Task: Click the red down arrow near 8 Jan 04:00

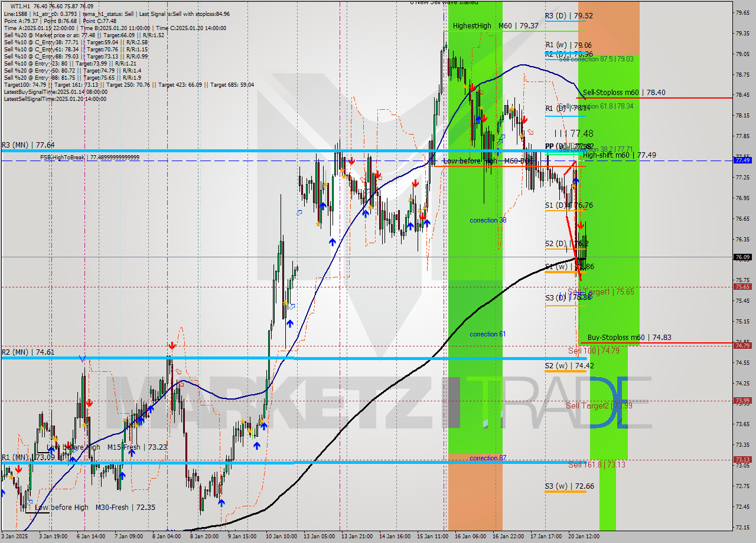Action: pos(172,345)
